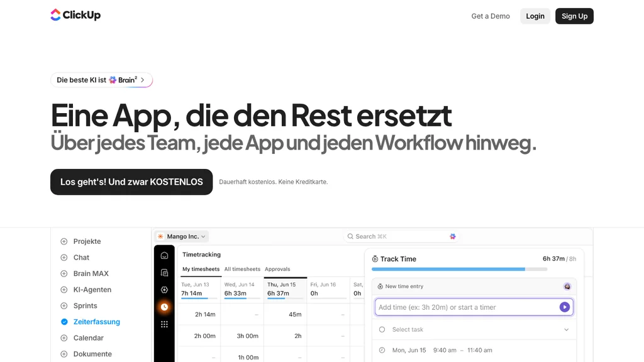Click the clock icon beside Mon, Jun 15
Viewport: 644px width, 362px height.
[x=382, y=350]
